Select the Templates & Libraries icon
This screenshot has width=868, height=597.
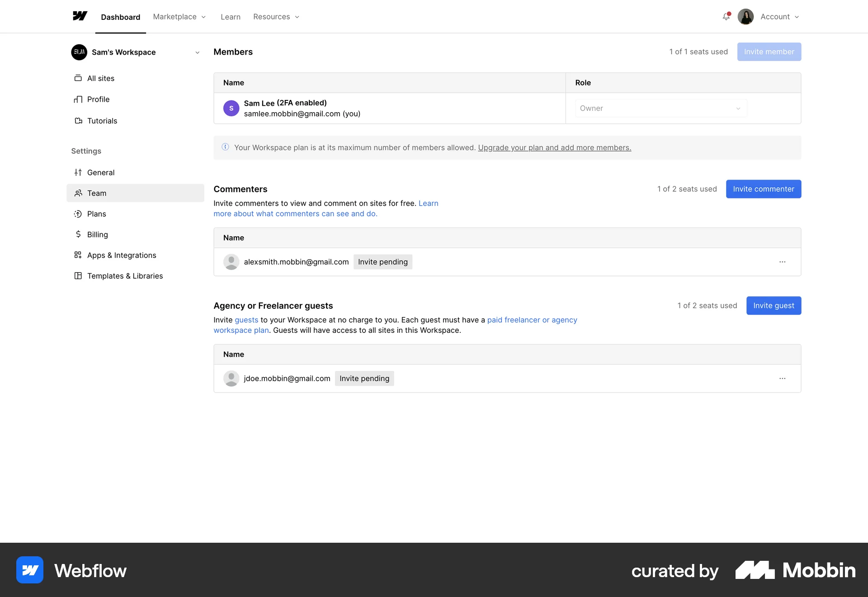[78, 275]
